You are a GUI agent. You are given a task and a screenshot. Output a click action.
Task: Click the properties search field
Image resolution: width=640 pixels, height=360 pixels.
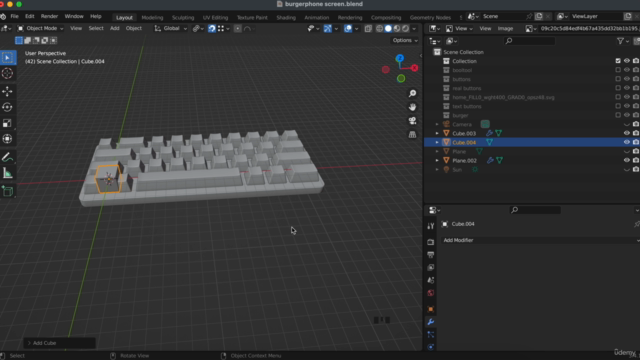(x=535, y=210)
